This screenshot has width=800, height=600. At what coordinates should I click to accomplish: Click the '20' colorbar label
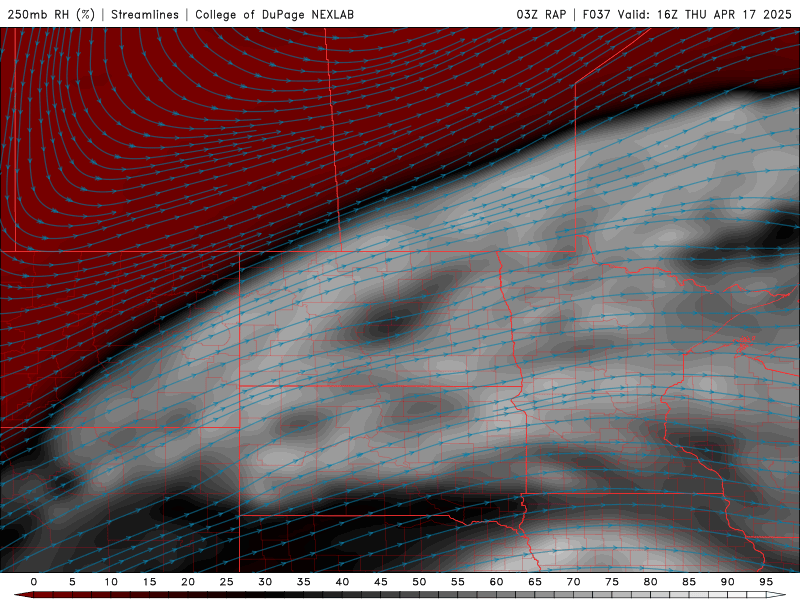click(188, 582)
